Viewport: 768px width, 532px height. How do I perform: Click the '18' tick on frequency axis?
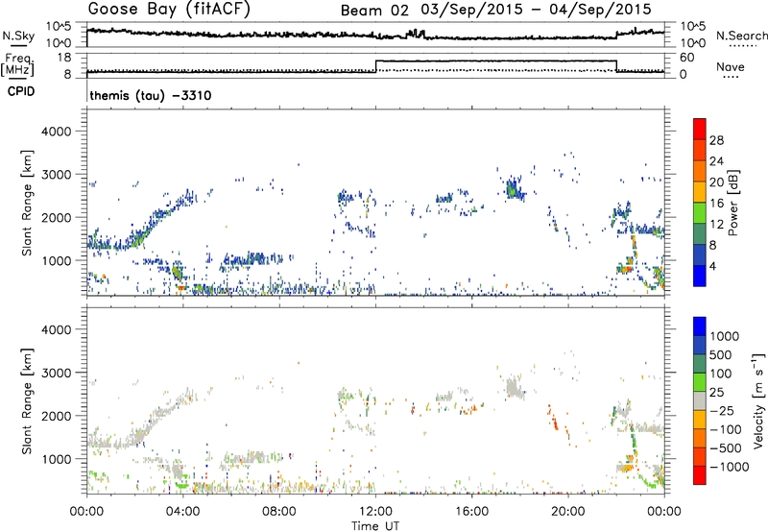(x=64, y=58)
